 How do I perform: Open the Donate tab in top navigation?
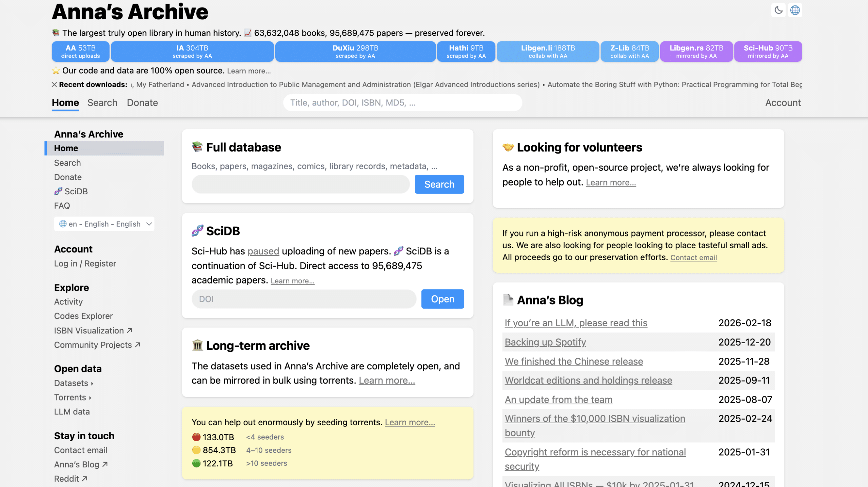click(142, 103)
